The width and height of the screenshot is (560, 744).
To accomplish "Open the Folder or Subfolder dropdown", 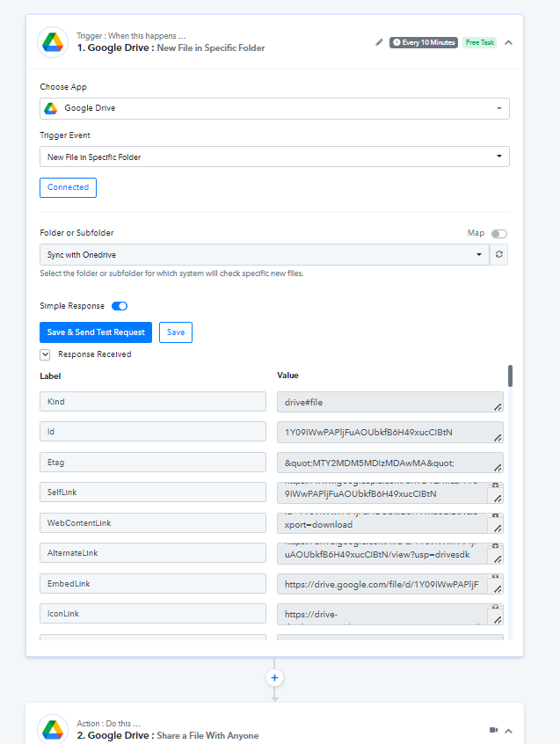I will pyautogui.click(x=265, y=255).
